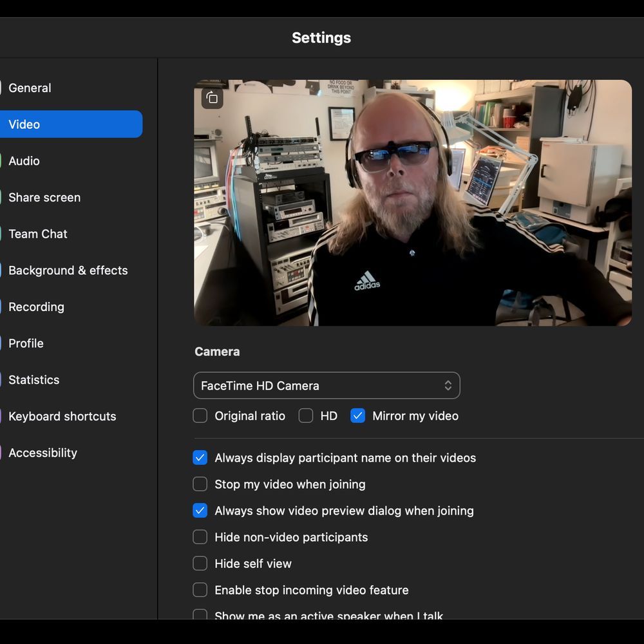644x644 pixels.
Task: Enable the Original ratio checkbox
Action: (x=200, y=415)
